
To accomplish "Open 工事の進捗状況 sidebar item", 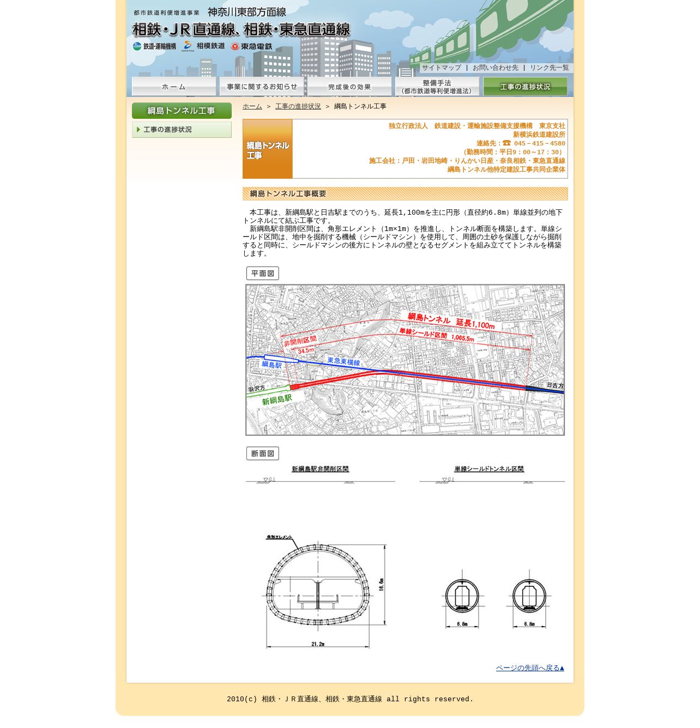I will point(182,130).
